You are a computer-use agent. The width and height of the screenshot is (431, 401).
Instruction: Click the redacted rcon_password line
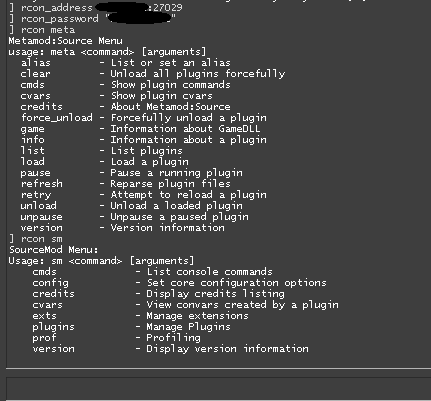[93, 19]
